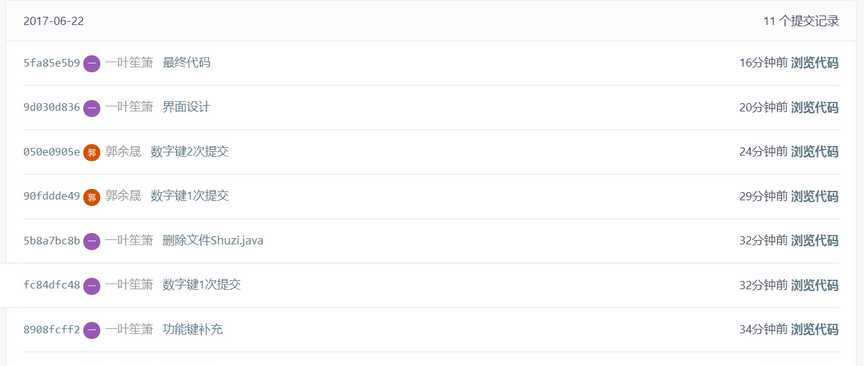Open commit message 功能键补充

[x=192, y=330]
